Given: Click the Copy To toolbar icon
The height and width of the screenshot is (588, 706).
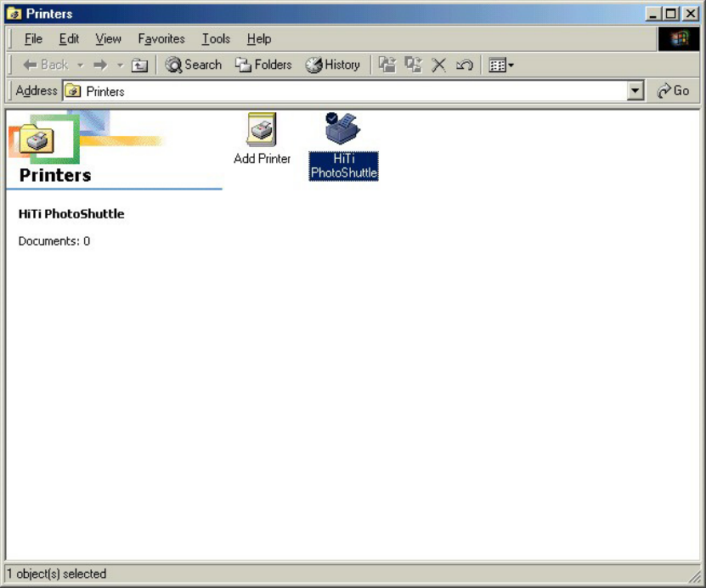Looking at the screenshot, I should (x=413, y=65).
